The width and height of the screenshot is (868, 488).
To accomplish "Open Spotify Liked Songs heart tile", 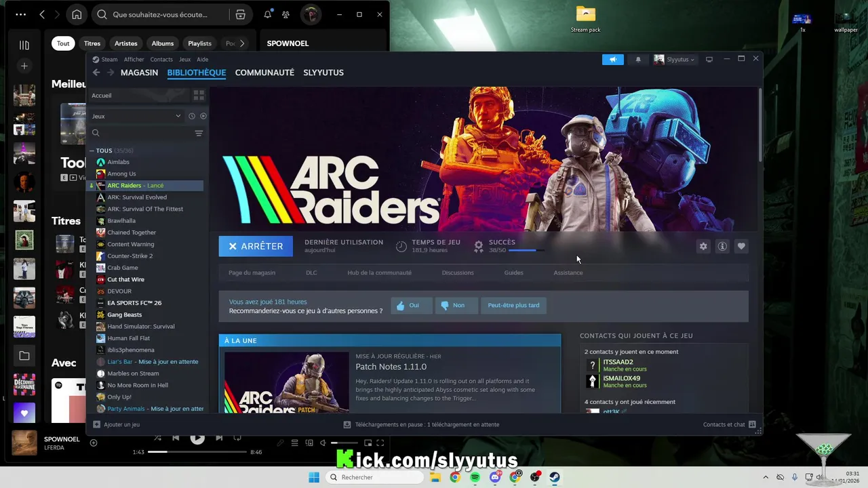I will tap(24, 413).
